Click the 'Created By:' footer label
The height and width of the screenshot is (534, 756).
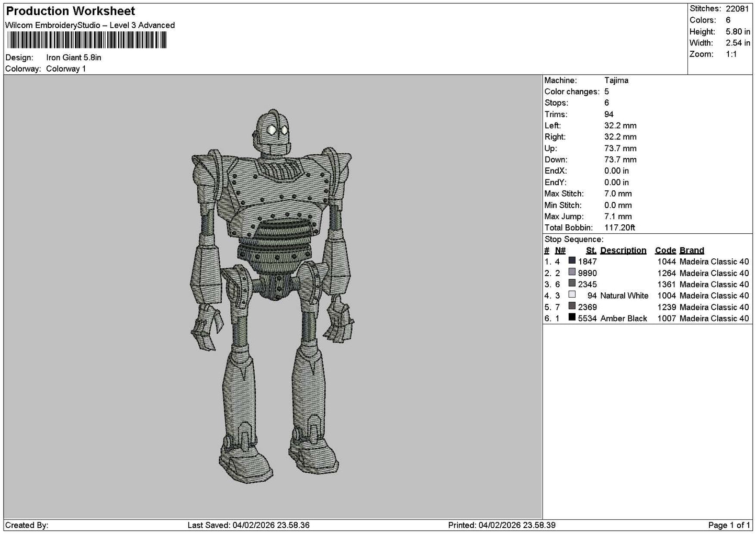[27, 525]
